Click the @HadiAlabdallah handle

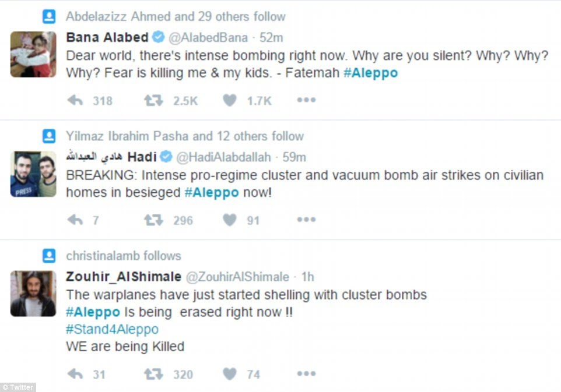click(x=223, y=157)
